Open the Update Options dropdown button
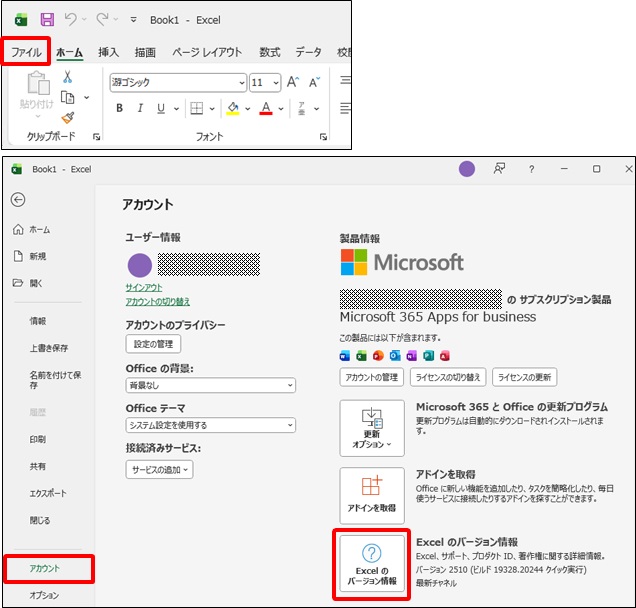 pyautogui.click(x=372, y=428)
